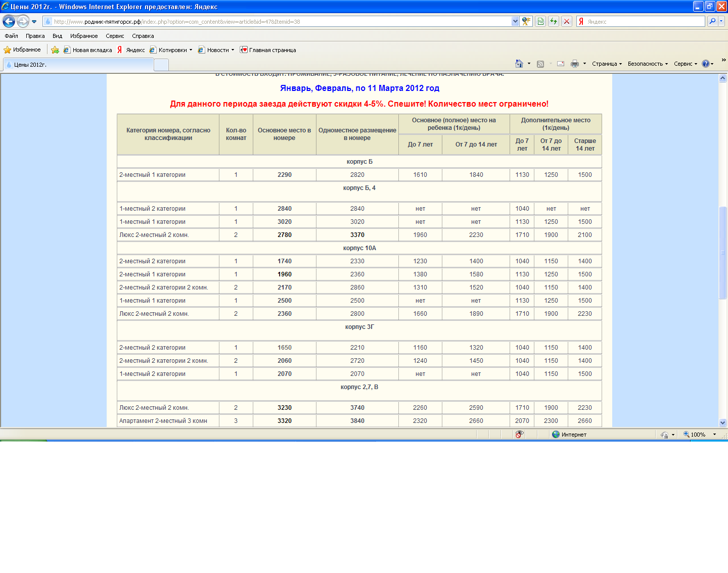Click the Protected Mode lock status icon
728x573 pixels.
(x=664, y=435)
